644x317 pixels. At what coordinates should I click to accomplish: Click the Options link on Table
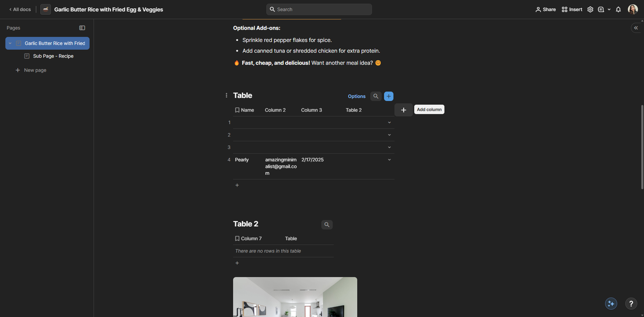pos(357,96)
